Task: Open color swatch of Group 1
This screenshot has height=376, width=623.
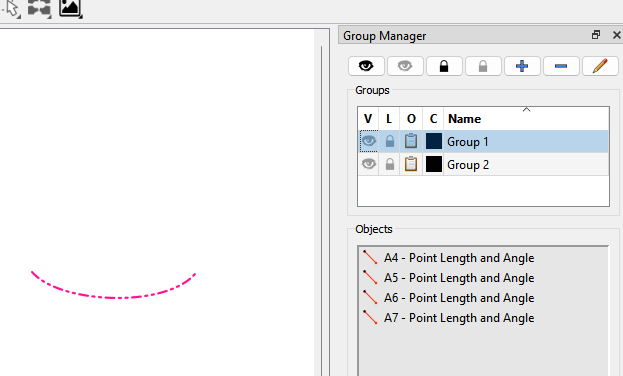Action: [433, 141]
